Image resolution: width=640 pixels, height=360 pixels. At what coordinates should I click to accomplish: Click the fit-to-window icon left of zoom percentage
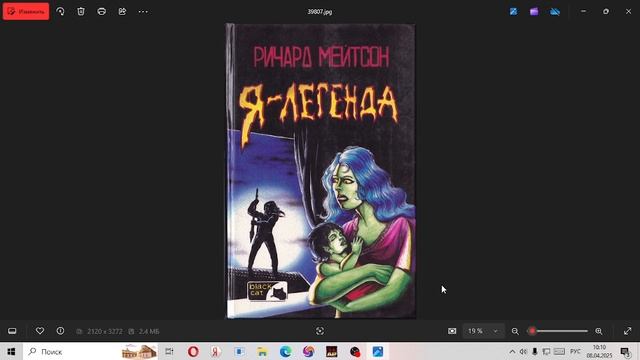coord(452,331)
